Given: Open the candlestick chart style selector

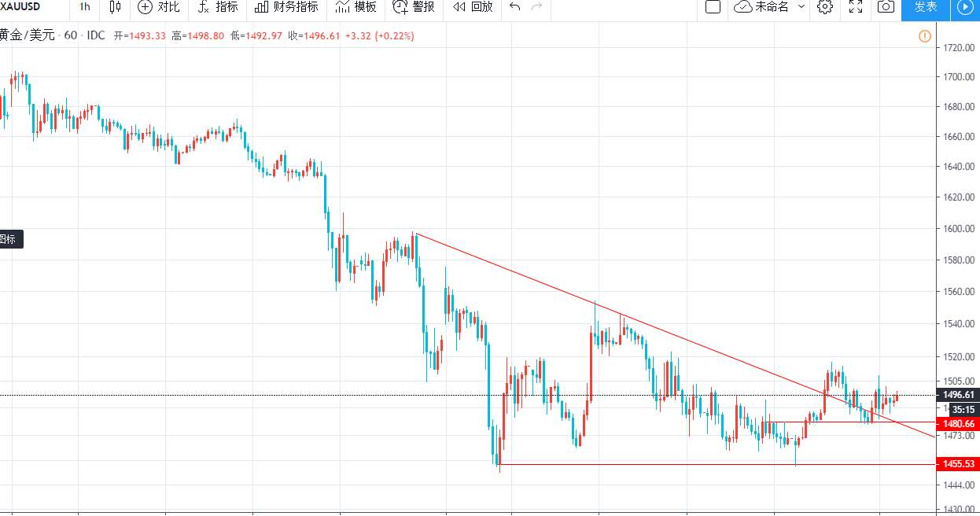Looking at the screenshot, I should tap(116, 7).
